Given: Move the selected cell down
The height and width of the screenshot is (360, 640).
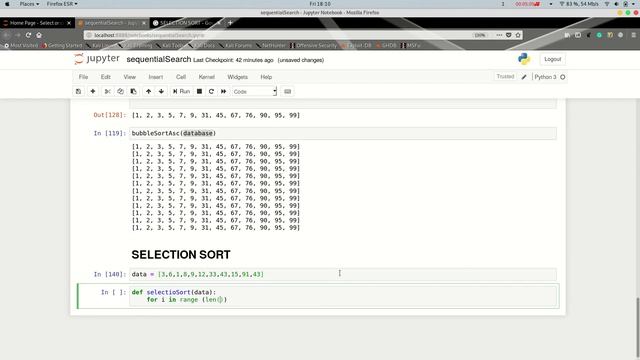Looking at the screenshot, I should (161, 91).
